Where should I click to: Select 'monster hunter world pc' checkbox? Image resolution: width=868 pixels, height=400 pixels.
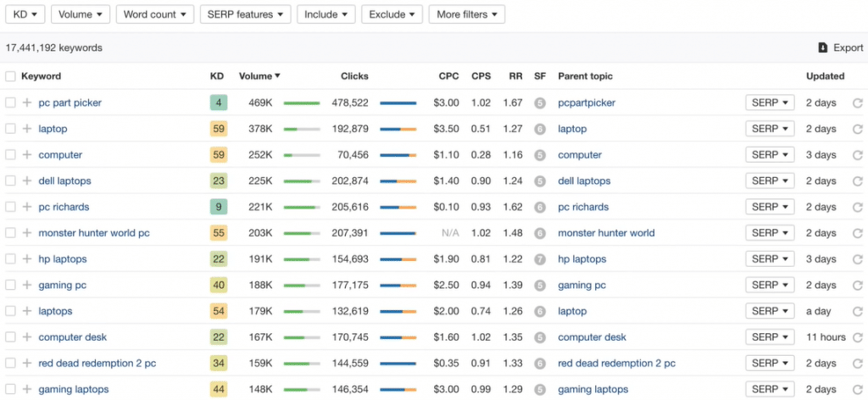(10, 233)
